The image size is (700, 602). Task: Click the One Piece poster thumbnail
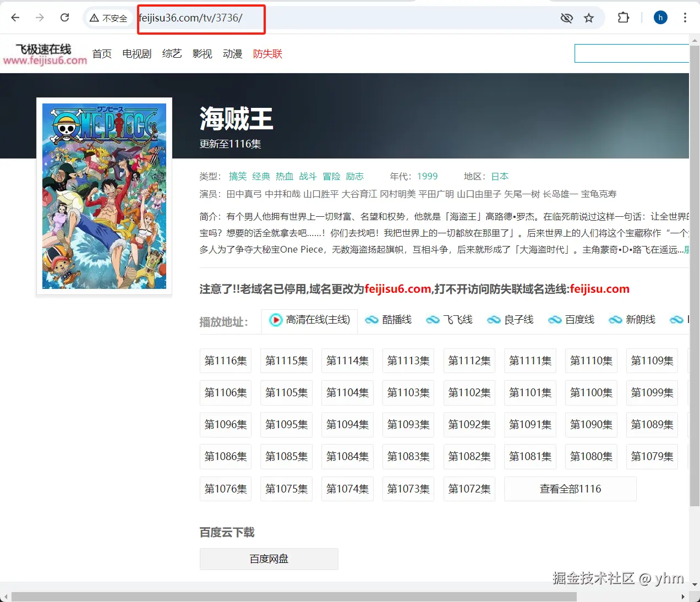click(104, 196)
